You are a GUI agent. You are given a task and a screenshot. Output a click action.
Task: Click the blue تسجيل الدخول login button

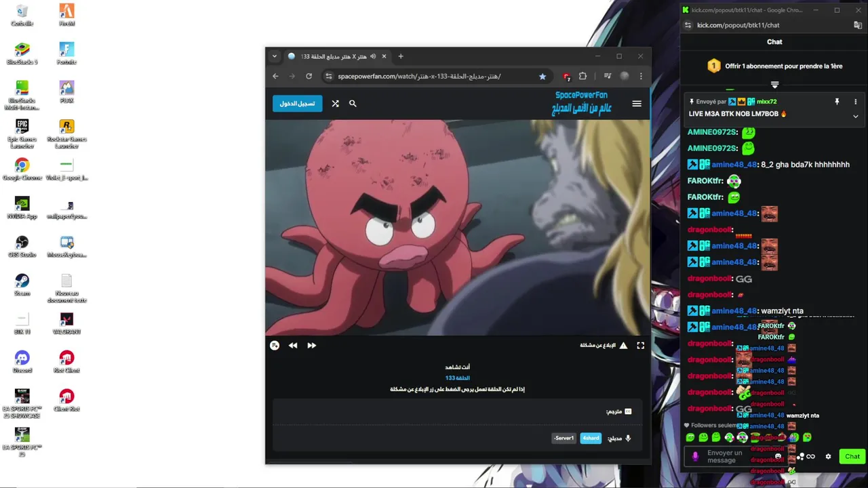point(297,103)
